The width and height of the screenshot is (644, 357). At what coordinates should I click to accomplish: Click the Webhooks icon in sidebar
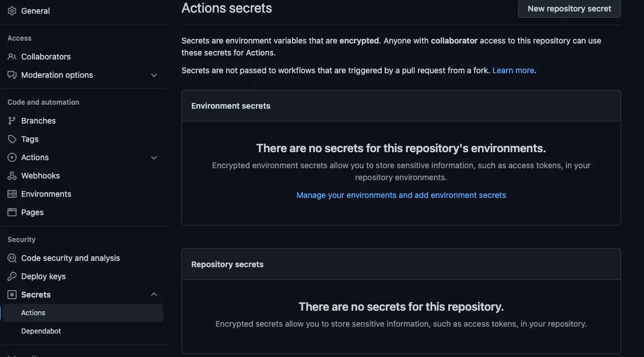click(12, 176)
